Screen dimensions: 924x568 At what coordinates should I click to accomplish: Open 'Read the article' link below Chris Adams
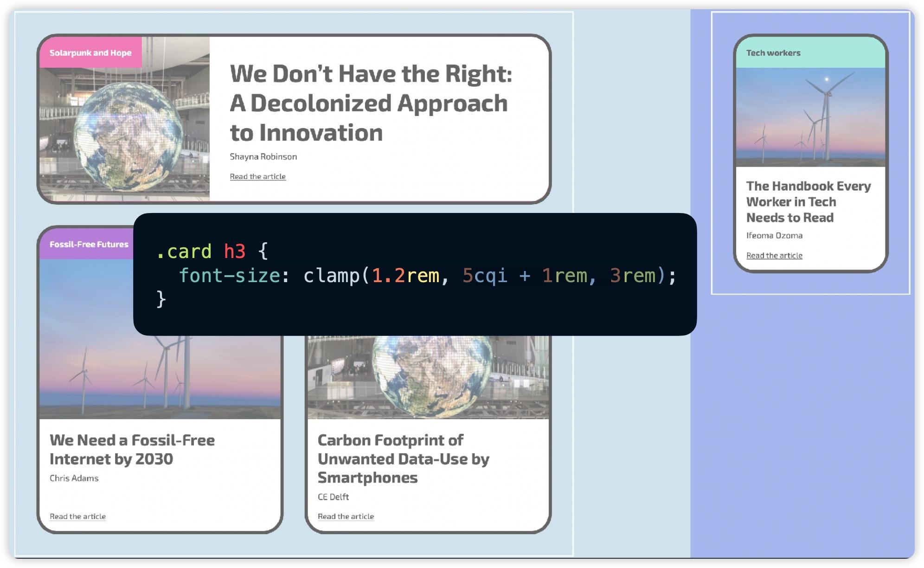(77, 516)
